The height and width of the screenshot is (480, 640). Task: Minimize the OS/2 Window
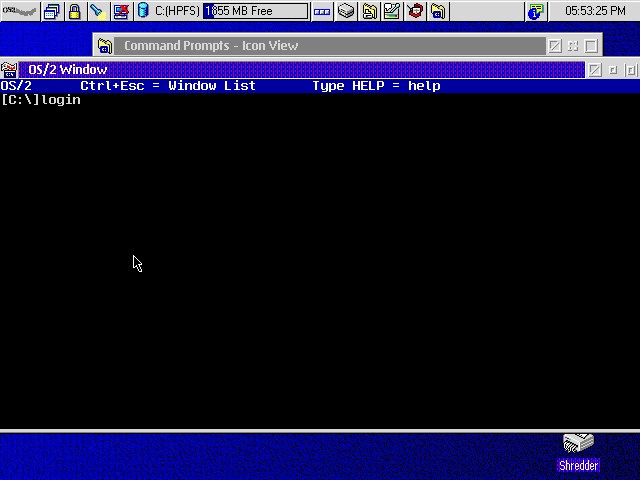(613, 70)
